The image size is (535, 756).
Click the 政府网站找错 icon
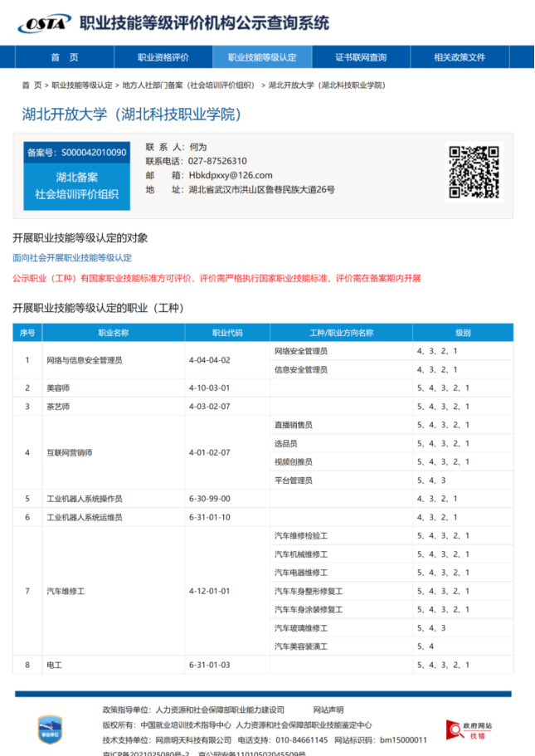coord(469,730)
